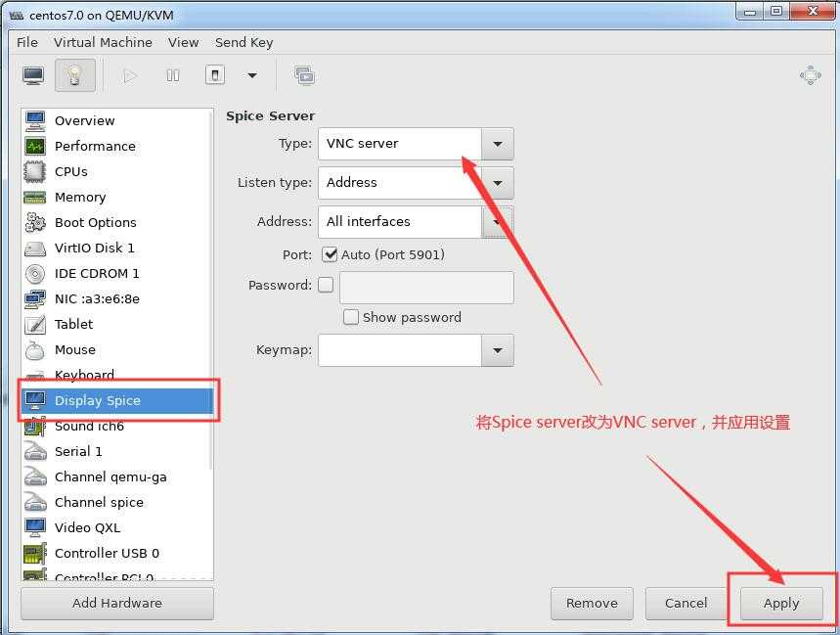This screenshot has width=840, height=635.
Task: Select the Display Spice entry text
Action: pyautogui.click(x=98, y=401)
